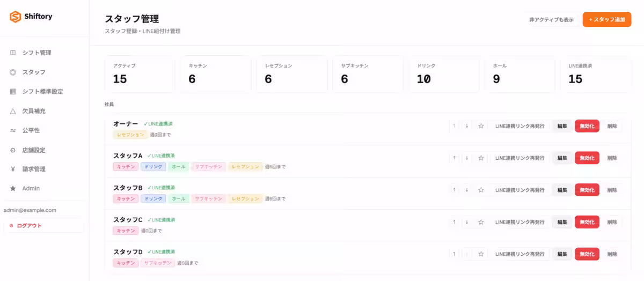Viewport: 644px width, 281px height.
Task: Toggle favorite star for オーナー
Action: (x=481, y=126)
